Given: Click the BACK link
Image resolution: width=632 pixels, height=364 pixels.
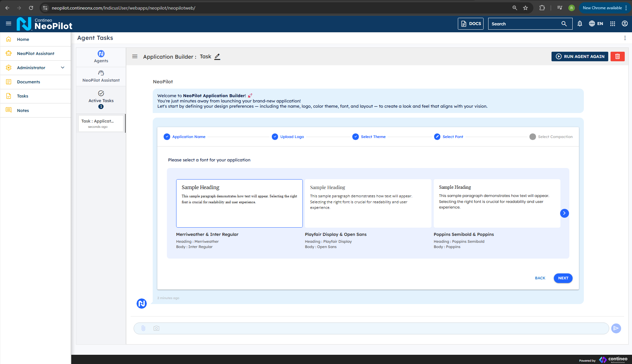Looking at the screenshot, I should [540, 278].
